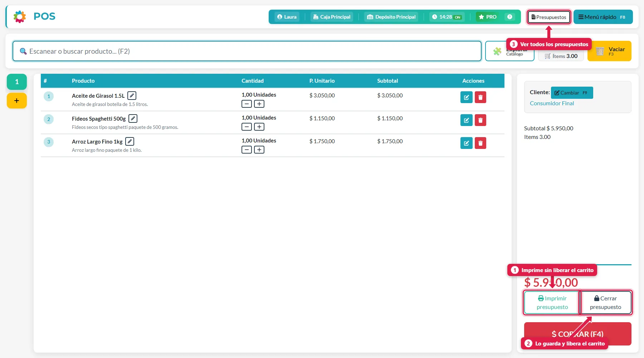Open the Explorar Catálogo button
The image size is (644, 358).
click(510, 51)
